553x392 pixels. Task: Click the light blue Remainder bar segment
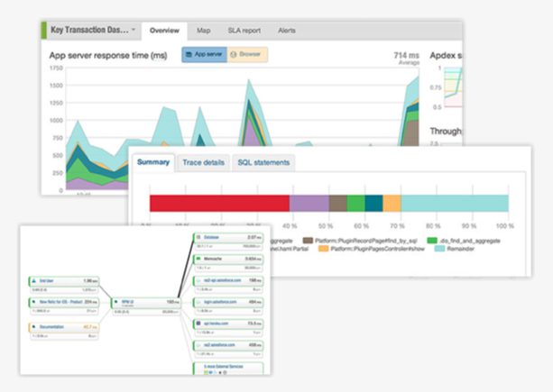click(455, 204)
